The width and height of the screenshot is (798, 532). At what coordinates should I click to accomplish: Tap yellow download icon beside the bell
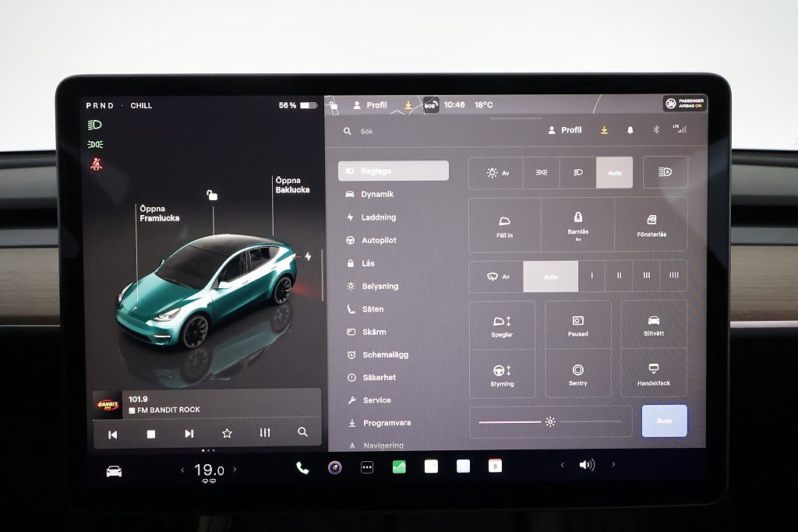pyautogui.click(x=604, y=130)
